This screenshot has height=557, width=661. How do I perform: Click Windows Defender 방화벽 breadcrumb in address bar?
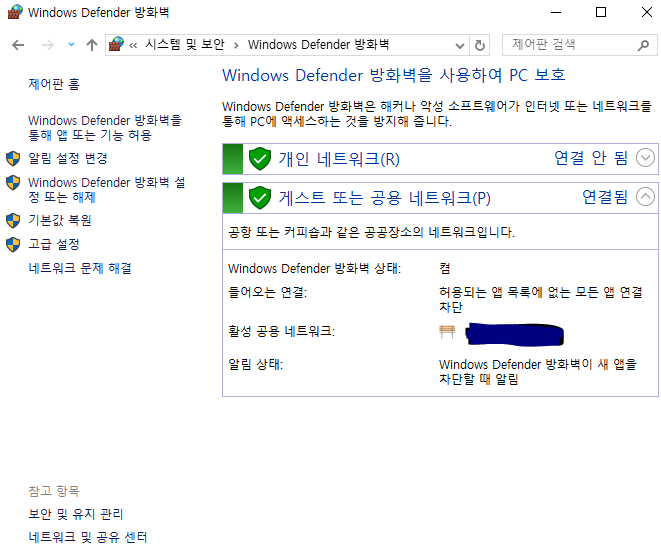318,44
